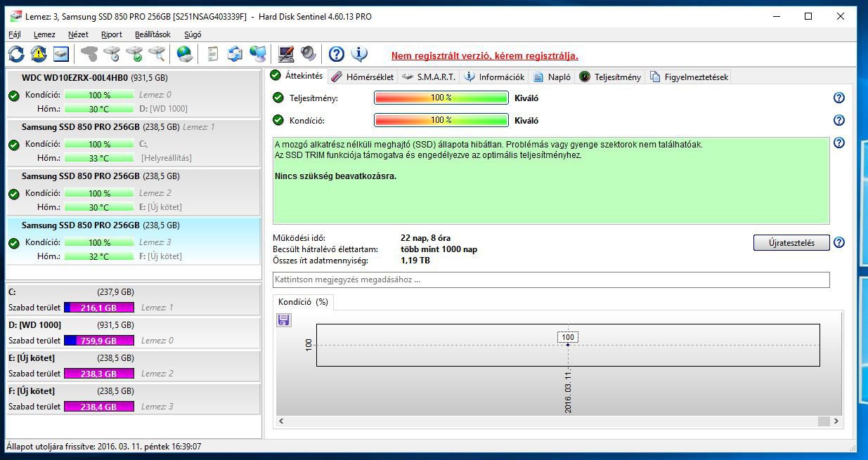Click the Teljesítmény 100 % gradient bar

pyautogui.click(x=441, y=98)
